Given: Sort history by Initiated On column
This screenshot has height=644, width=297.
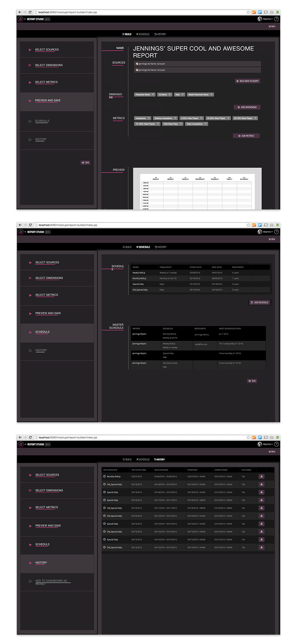Looking at the screenshot, I should [x=139, y=470].
